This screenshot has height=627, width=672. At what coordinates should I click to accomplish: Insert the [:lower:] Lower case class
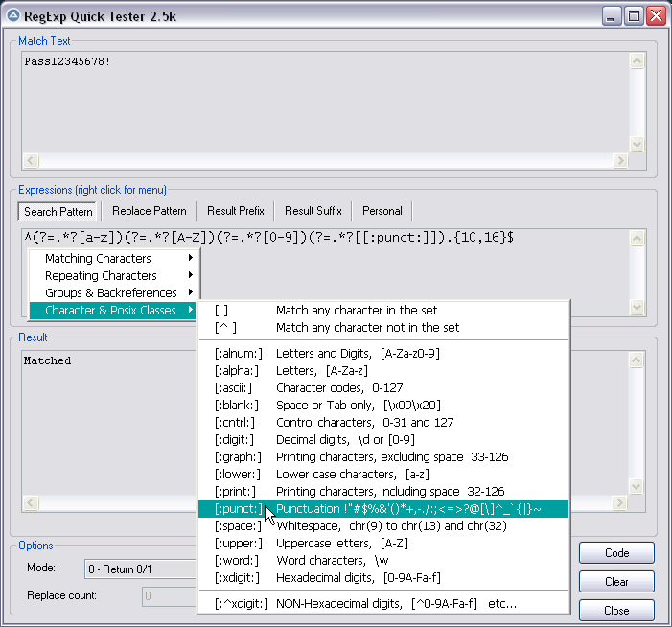click(383, 474)
